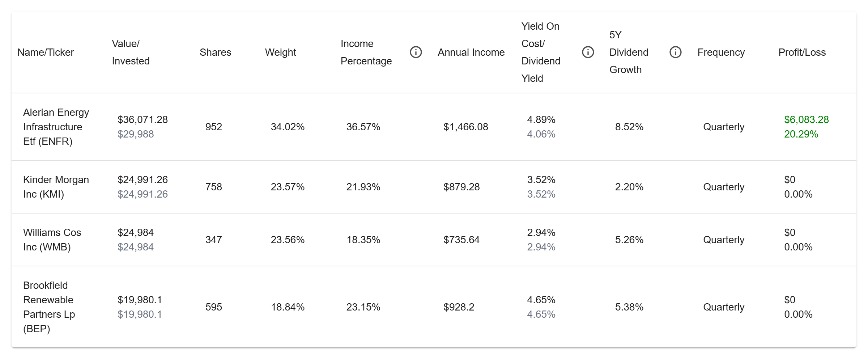
Task: Click info icon next to Income Percentage
Action: [416, 52]
